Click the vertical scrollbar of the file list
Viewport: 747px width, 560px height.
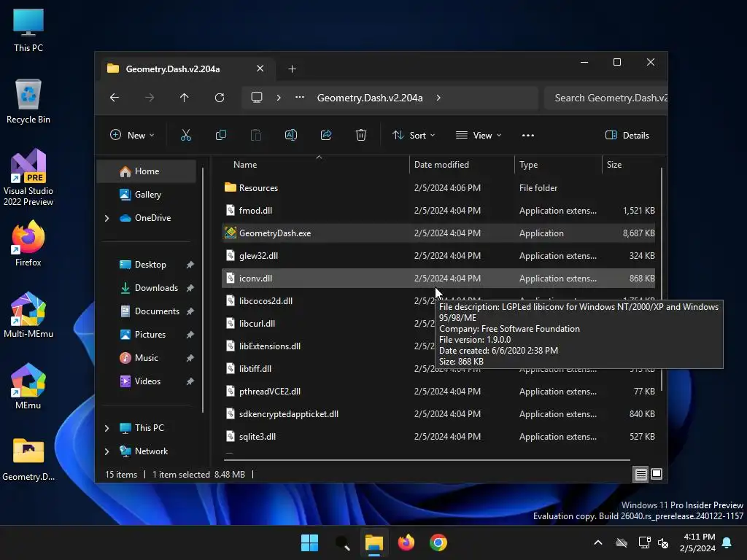[x=662, y=279]
